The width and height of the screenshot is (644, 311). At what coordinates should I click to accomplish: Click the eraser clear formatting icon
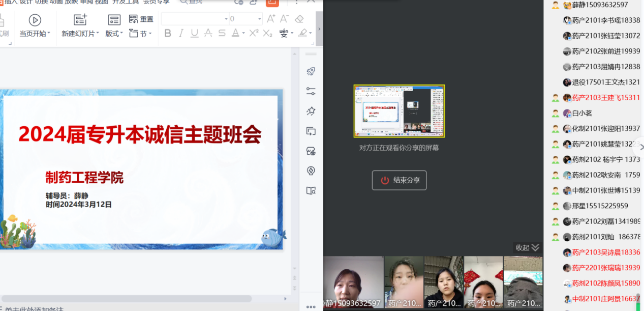[x=299, y=19]
